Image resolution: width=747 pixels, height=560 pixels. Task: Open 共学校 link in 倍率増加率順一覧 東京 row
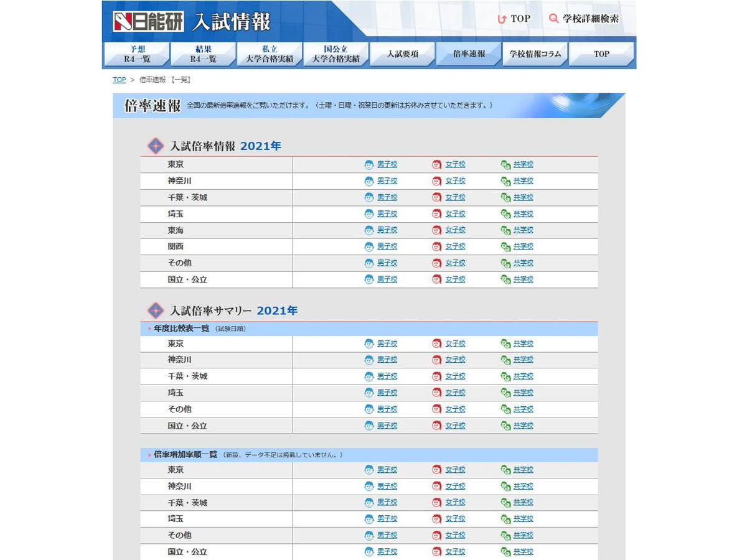(x=524, y=470)
